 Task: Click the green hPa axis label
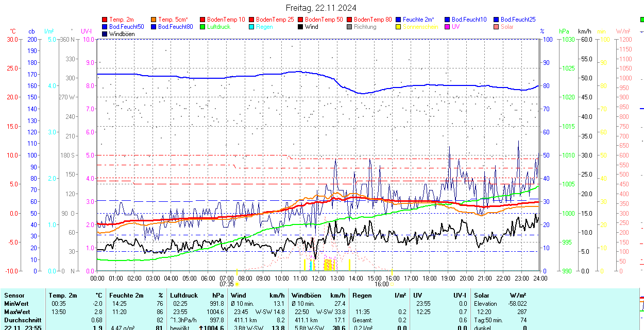(x=564, y=31)
